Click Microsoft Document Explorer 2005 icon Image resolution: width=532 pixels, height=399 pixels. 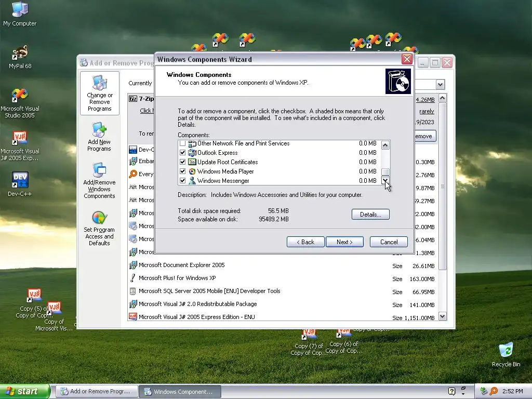click(132, 265)
